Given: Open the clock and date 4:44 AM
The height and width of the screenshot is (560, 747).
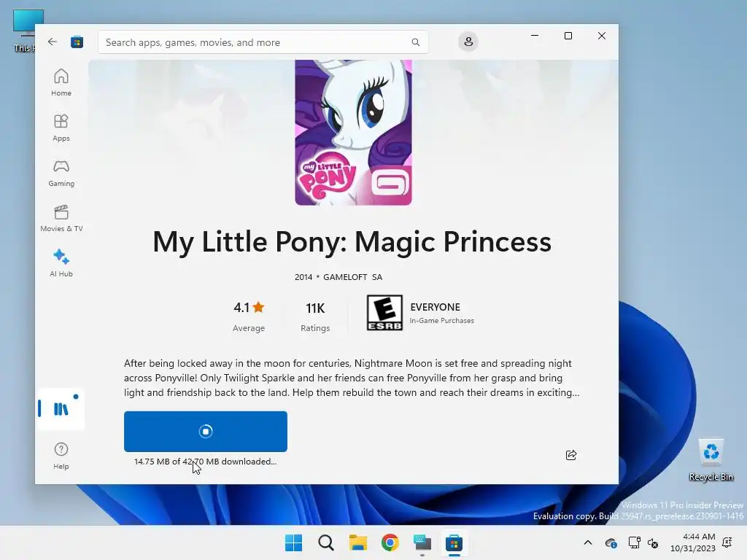Looking at the screenshot, I should pyautogui.click(x=693, y=542).
